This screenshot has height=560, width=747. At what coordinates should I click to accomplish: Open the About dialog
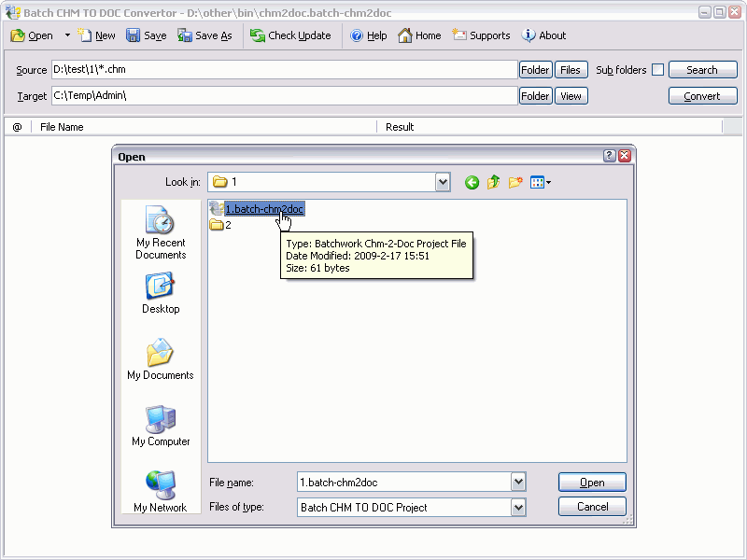pos(543,35)
